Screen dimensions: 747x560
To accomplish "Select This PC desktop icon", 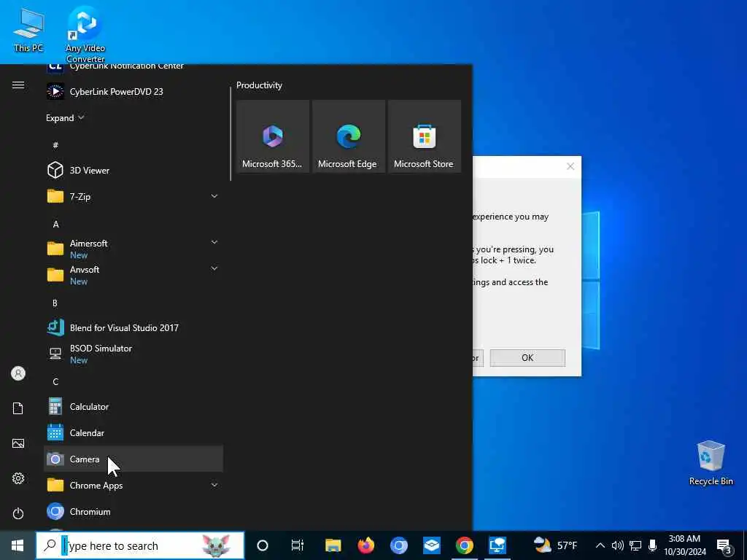I will pyautogui.click(x=28, y=29).
